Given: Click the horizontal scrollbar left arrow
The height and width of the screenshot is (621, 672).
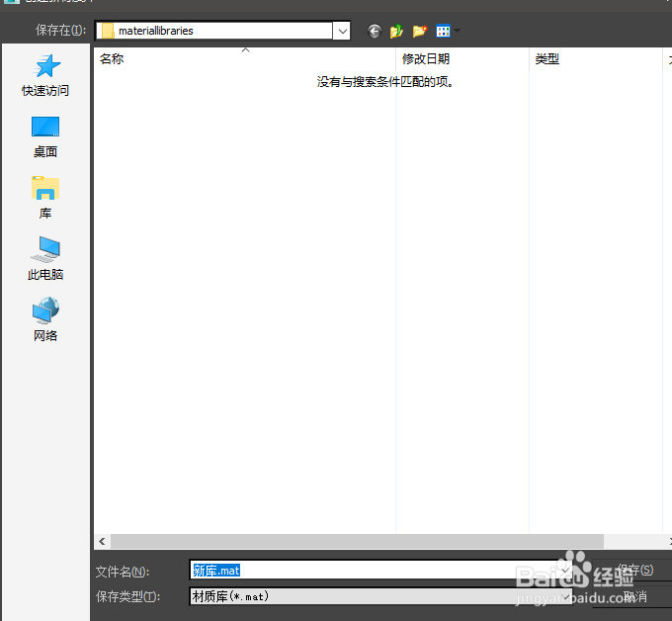Looking at the screenshot, I should [102, 541].
